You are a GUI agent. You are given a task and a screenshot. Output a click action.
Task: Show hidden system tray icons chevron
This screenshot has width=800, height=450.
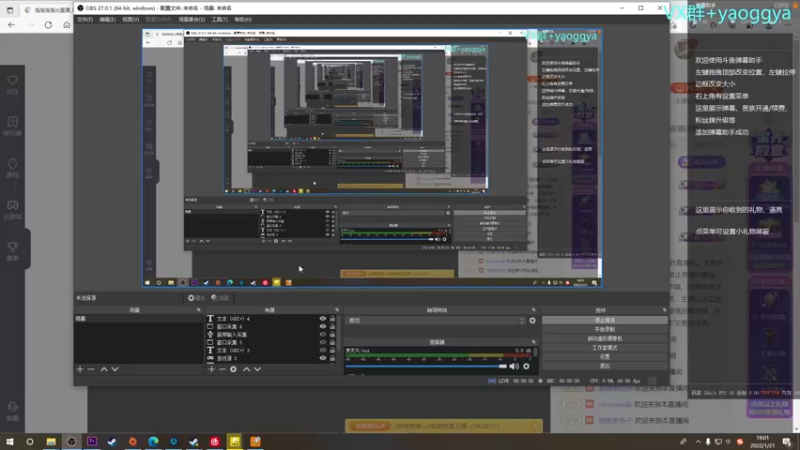tap(698, 441)
